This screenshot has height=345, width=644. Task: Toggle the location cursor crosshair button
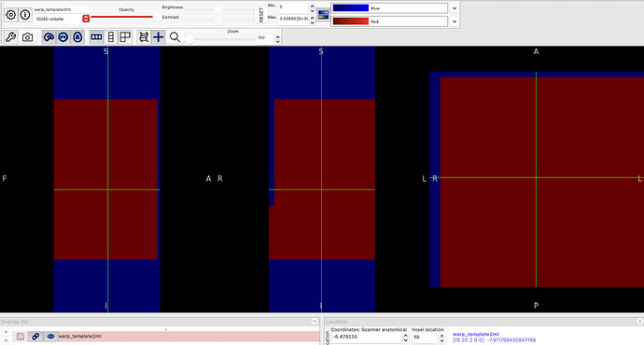158,37
